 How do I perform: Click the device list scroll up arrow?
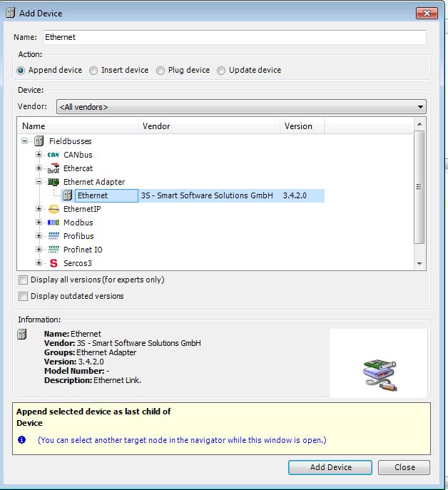coord(419,124)
